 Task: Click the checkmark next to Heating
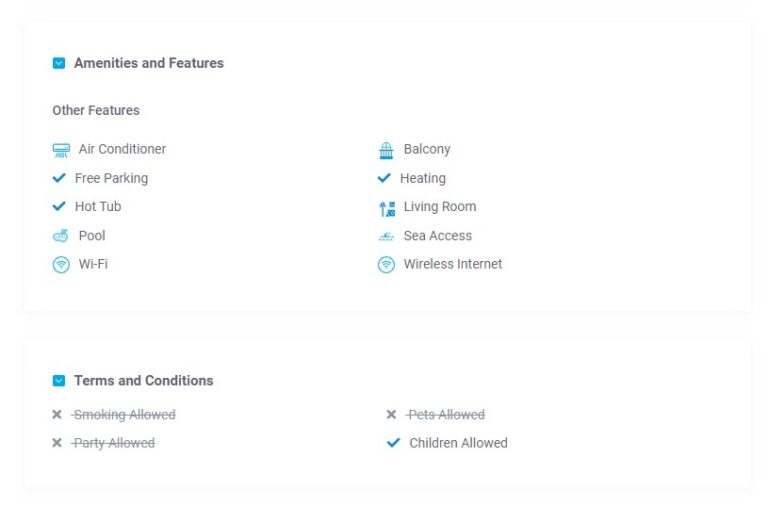tap(384, 178)
